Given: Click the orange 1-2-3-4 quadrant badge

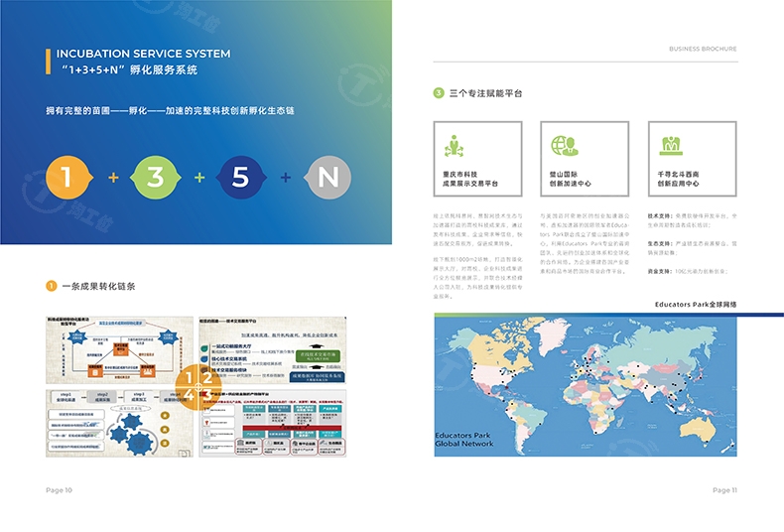Looking at the screenshot, I should pyautogui.click(x=196, y=383).
